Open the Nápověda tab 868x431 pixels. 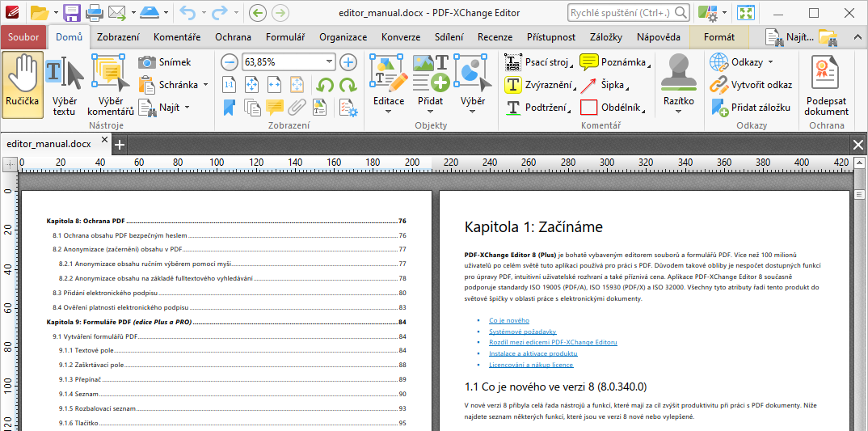pos(658,38)
